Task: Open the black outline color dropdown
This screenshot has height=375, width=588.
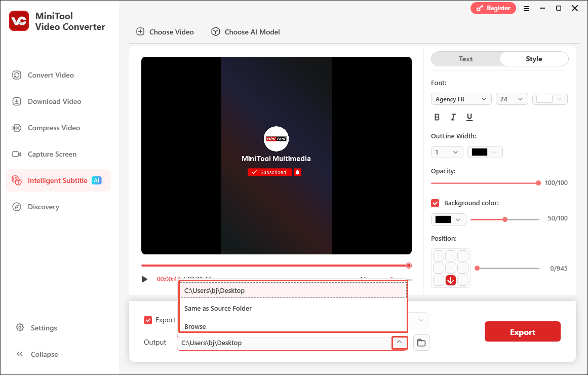Action: point(485,152)
